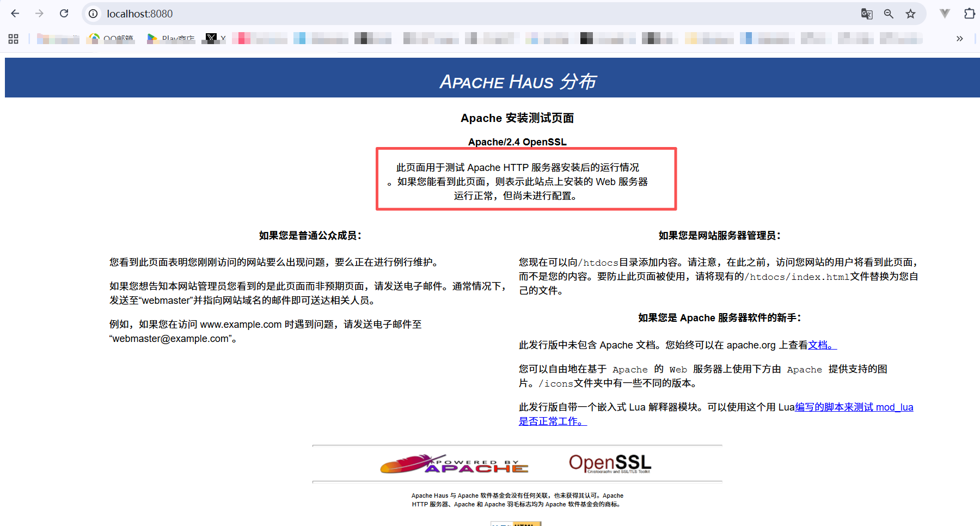Screen dimensions: 980x526
Task: Click the /icons folder text
Action: coord(556,383)
